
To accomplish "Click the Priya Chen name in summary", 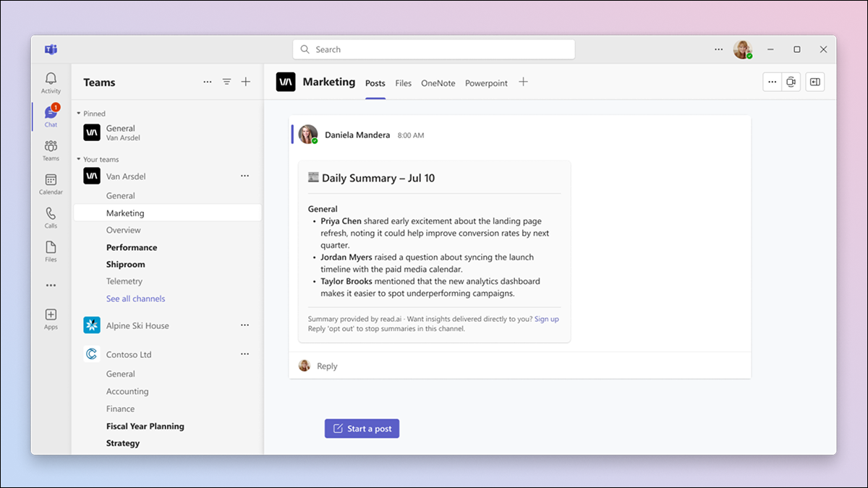I will 341,221.
